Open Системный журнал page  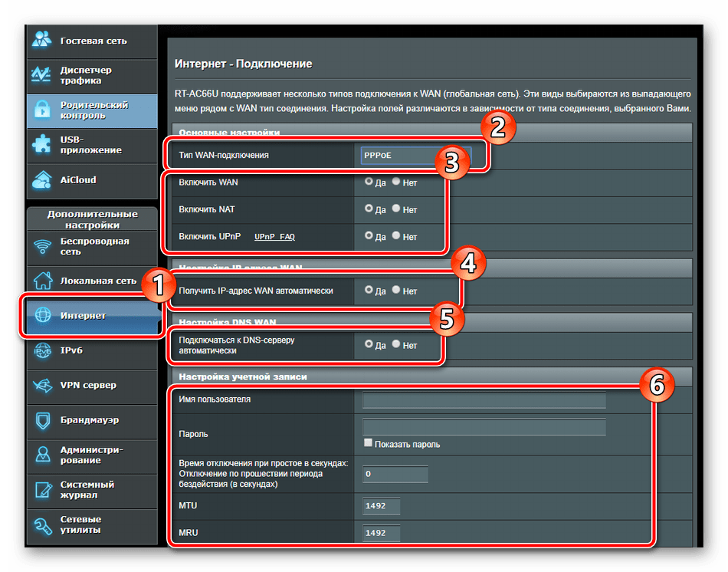click(93, 490)
